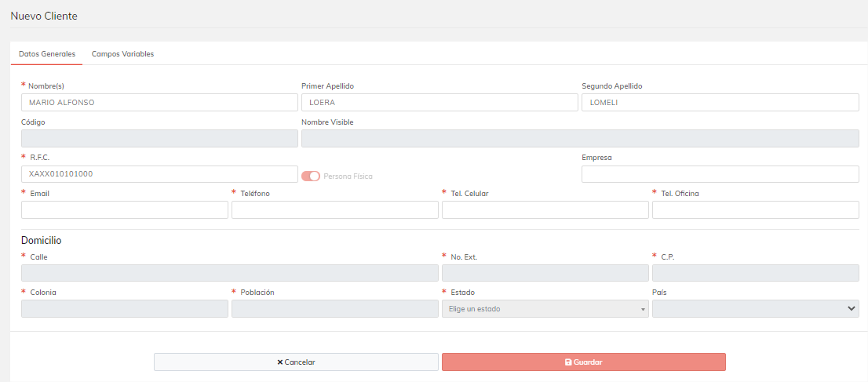Click the Tel. Celular field
This screenshot has height=382, width=868.
coord(545,209)
